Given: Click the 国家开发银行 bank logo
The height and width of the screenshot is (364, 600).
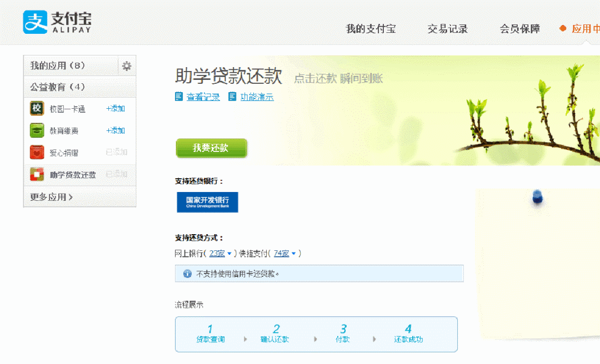Looking at the screenshot, I should click(x=207, y=202).
